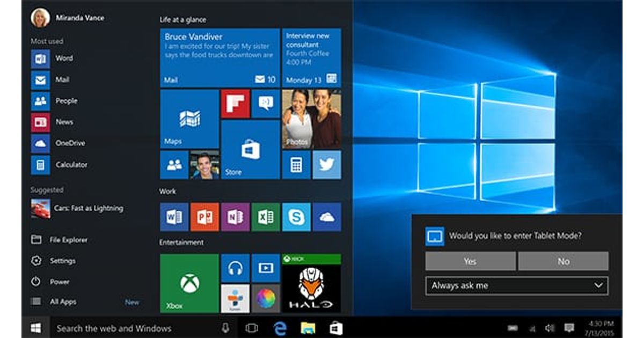This screenshot has height=338, width=644.
Task: Click Yes to enter Tablet Mode
Action: [x=470, y=261]
